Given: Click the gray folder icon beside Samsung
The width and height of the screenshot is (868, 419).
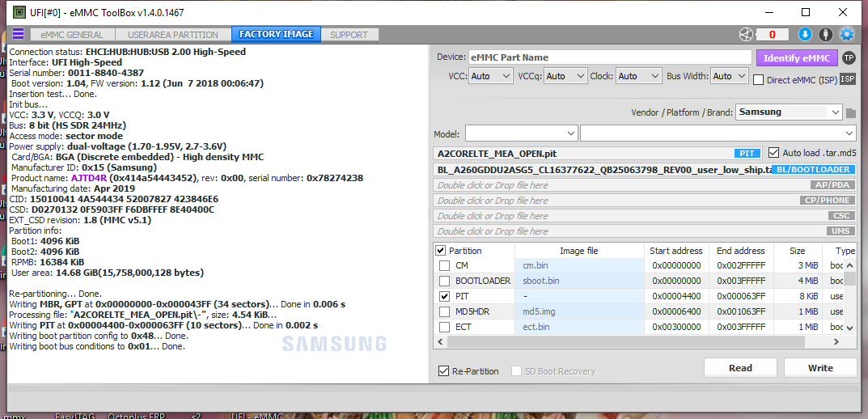Looking at the screenshot, I should tap(851, 113).
